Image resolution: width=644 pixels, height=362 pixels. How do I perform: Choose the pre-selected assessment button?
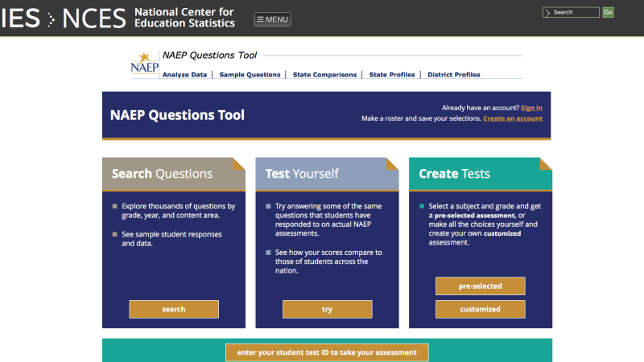(480, 286)
